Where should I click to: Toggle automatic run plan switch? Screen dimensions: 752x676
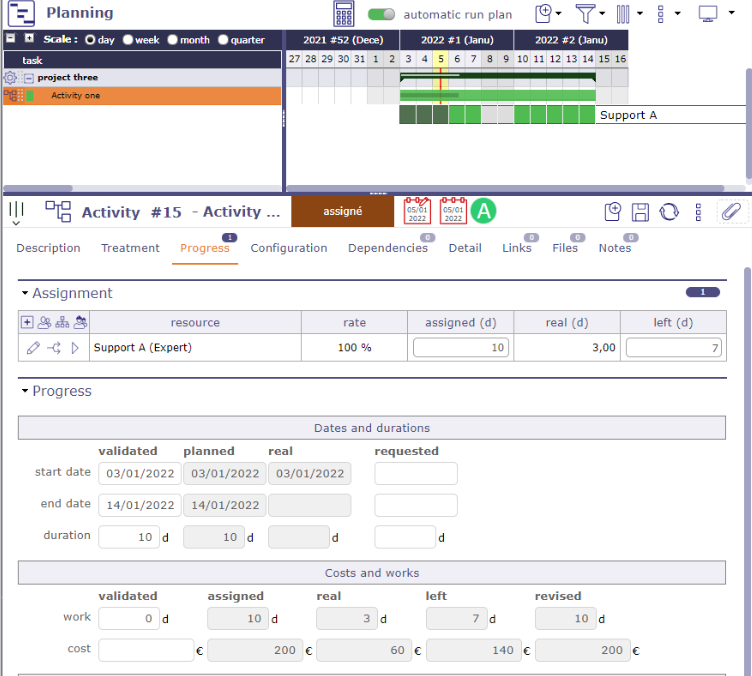[x=381, y=14]
